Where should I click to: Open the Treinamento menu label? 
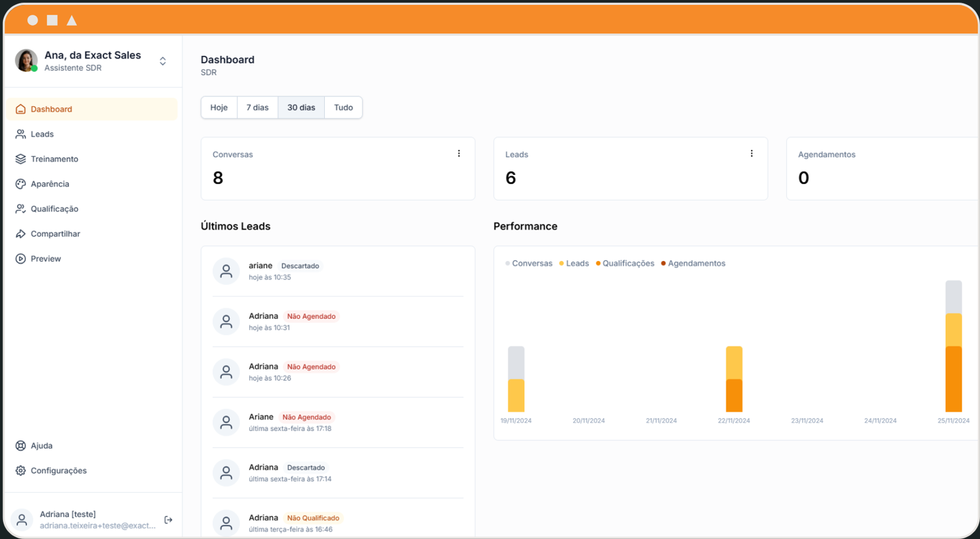[54, 159]
